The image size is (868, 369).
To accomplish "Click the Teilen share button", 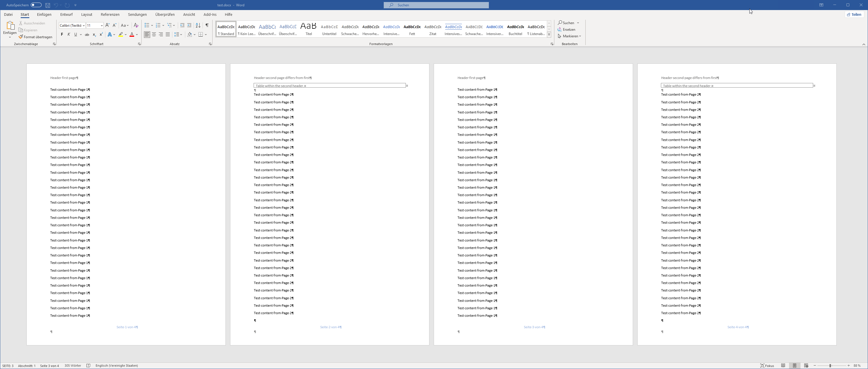I will click(x=854, y=14).
